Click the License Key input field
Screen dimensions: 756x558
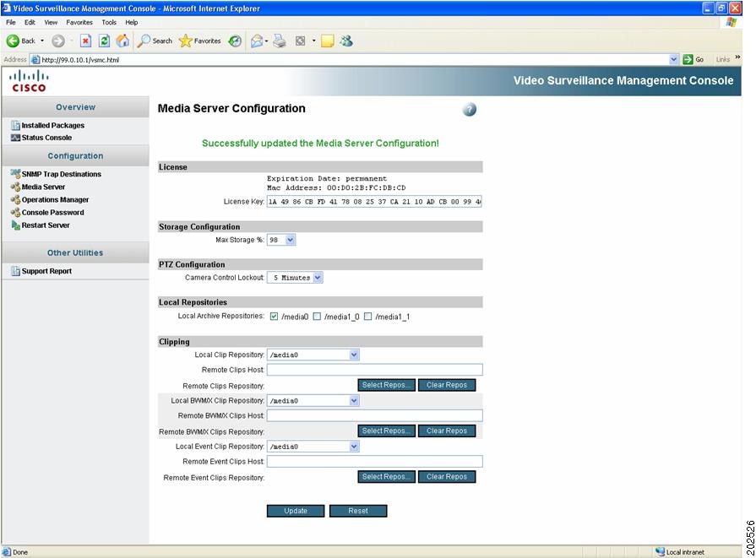[x=374, y=202]
